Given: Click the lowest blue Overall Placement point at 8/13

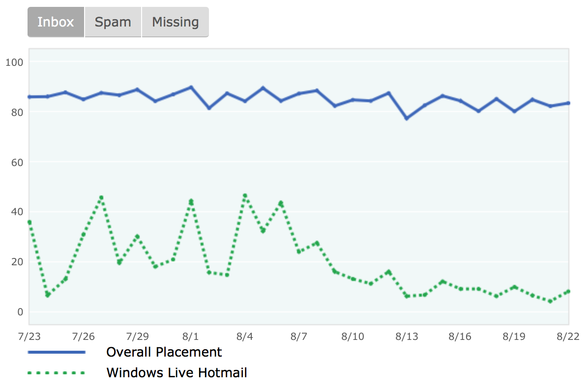Looking at the screenshot, I should [407, 118].
